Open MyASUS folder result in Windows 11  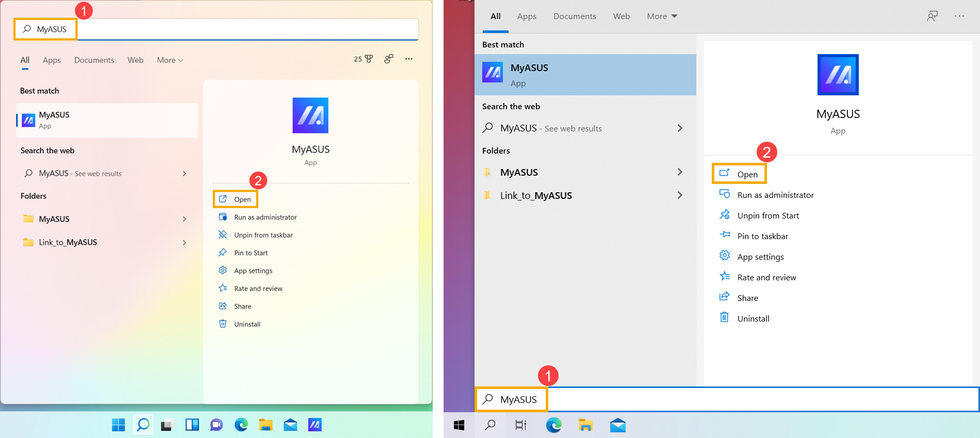tap(107, 219)
